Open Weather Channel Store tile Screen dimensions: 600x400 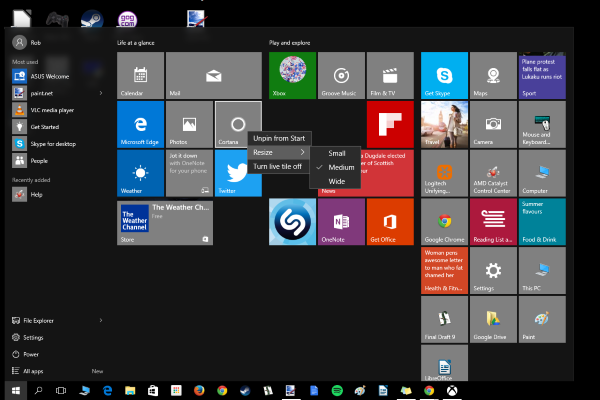pos(165,223)
